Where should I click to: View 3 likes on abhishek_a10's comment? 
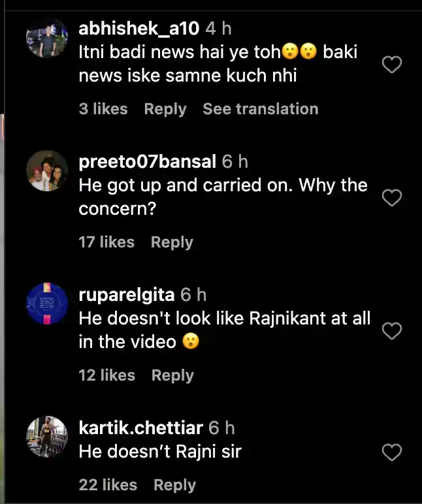pyautogui.click(x=103, y=109)
